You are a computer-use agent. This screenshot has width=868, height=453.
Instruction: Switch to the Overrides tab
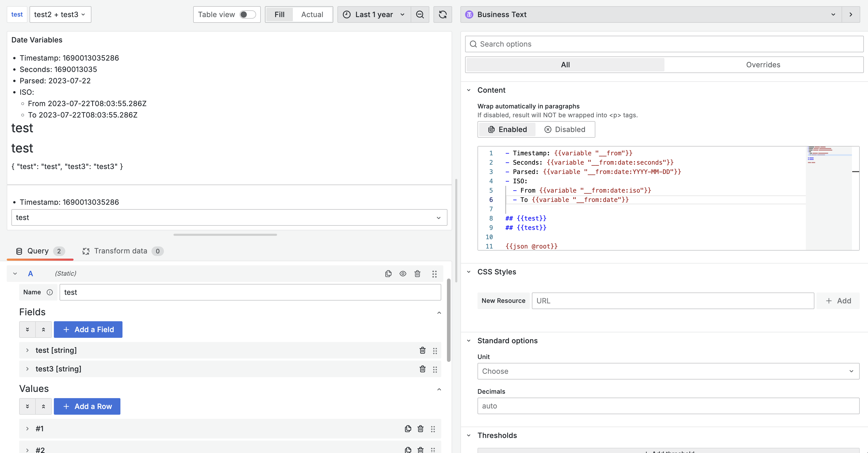(763, 65)
